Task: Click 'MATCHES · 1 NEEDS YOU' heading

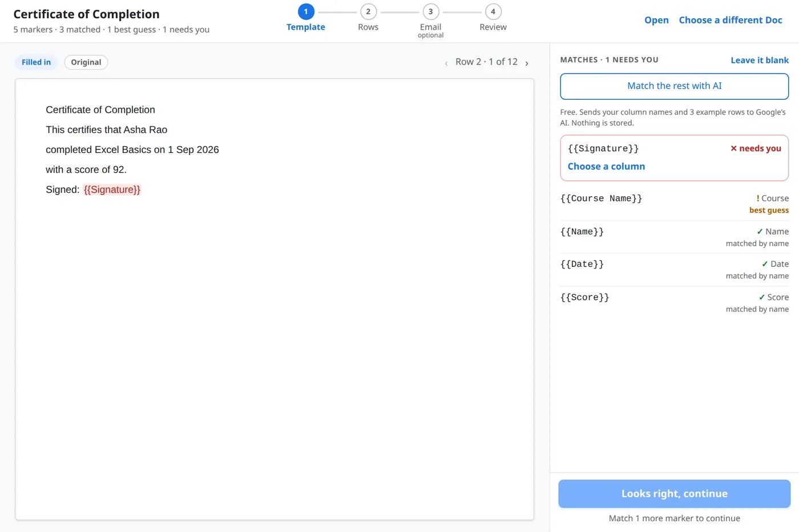Action: tap(609, 60)
